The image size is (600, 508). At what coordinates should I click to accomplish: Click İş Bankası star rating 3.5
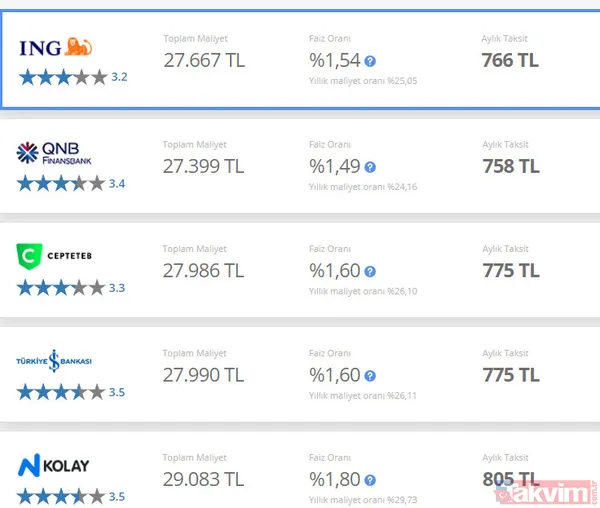tap(60, 392)
